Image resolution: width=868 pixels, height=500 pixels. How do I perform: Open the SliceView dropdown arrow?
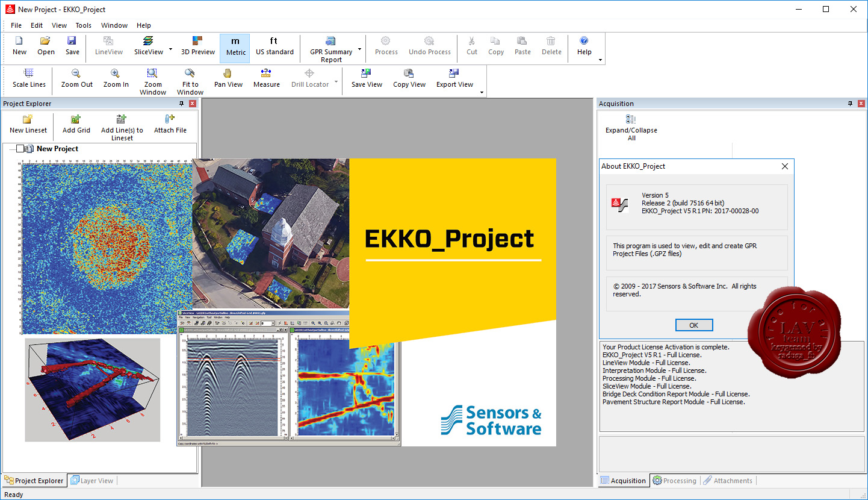click(x=170, y=49)
